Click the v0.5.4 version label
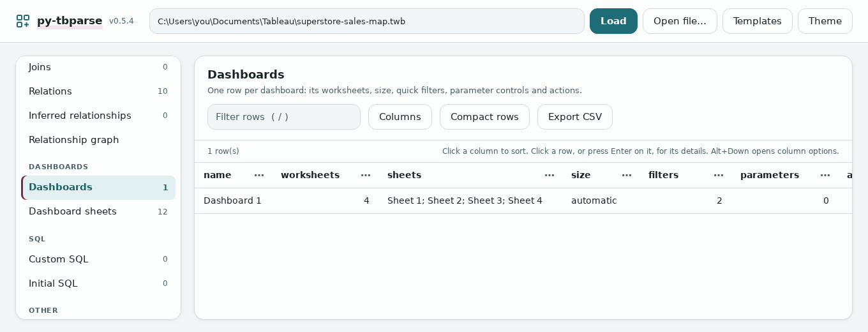The height and width of the screenshot is (332, 868). click(121, 21)
